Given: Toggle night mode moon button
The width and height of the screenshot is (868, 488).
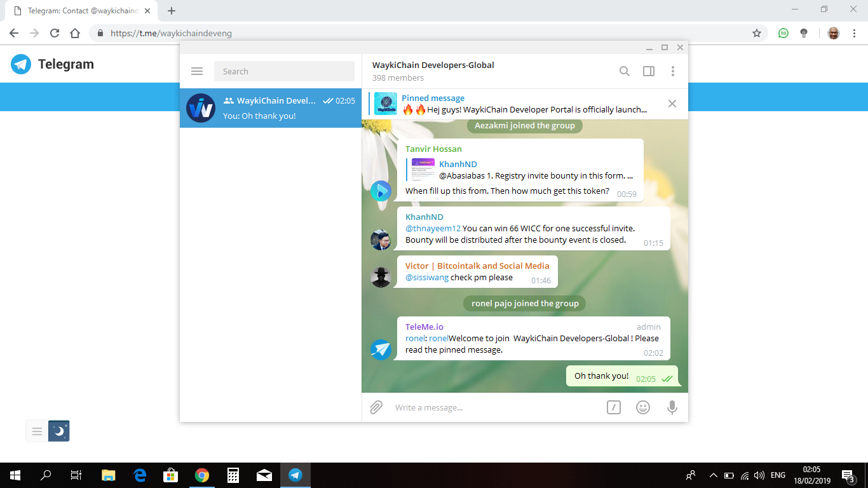Looking at the screenshot, I should [x=59, y=431].
